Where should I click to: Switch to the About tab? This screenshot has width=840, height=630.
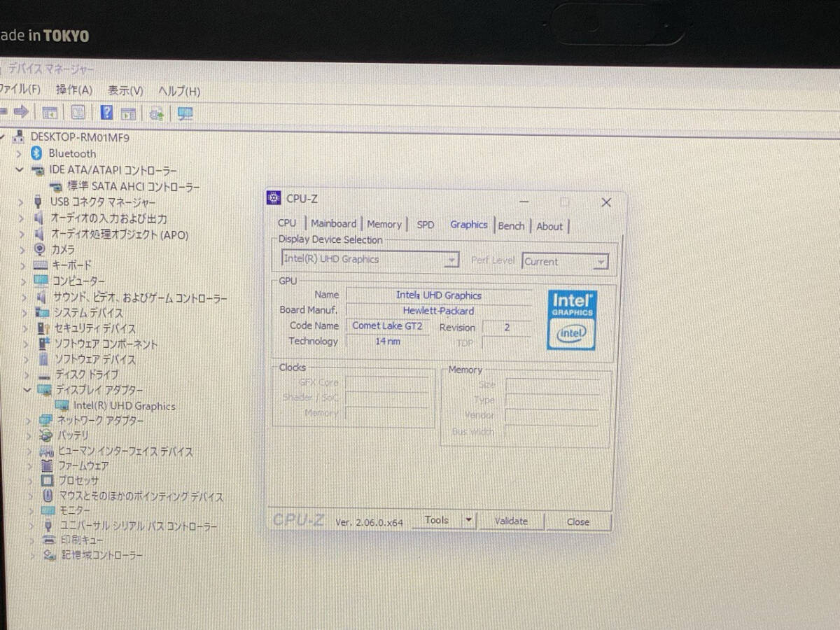[549, 226]
